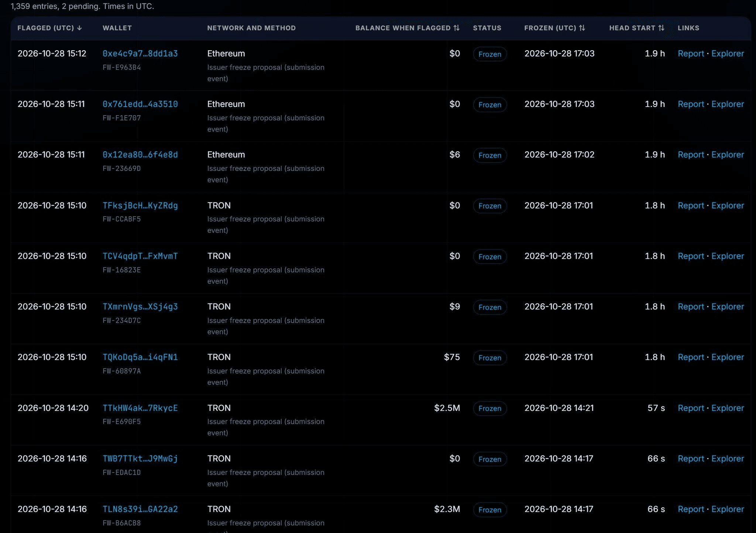Click the Head Start sort arrows icon

(x=661, y=28)
